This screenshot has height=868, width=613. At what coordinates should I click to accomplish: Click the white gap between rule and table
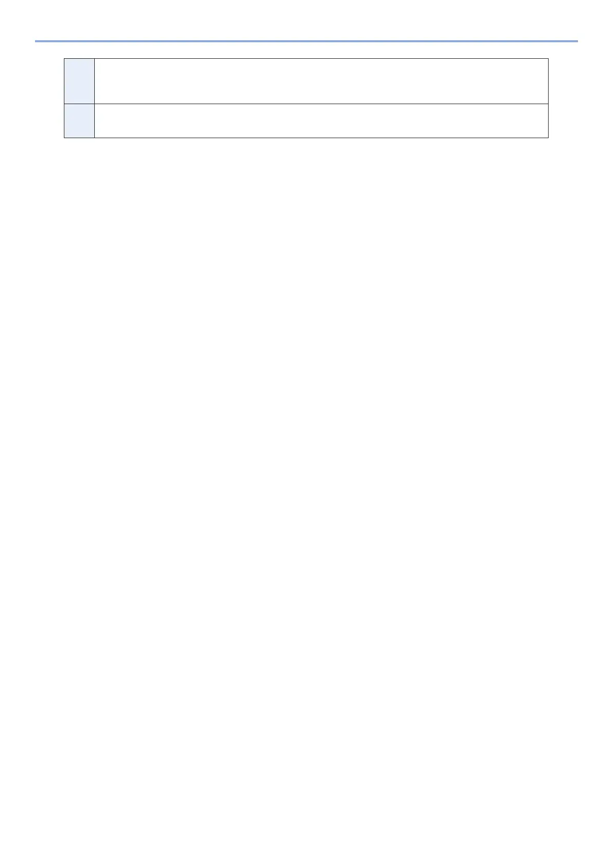click(306, 50)
